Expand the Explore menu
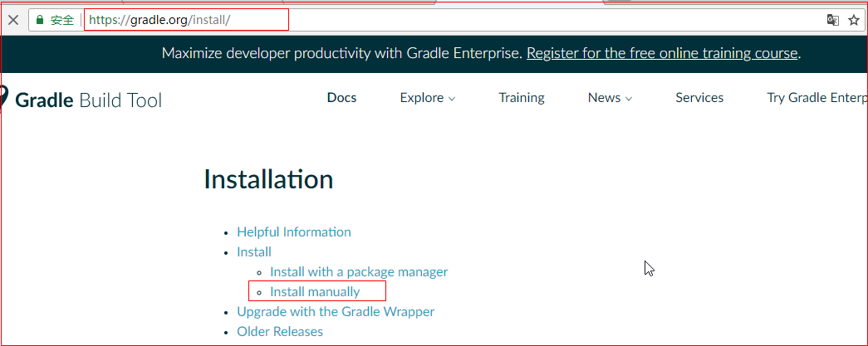This screenshot has width=868, height=346. click(x=428, y=98)
